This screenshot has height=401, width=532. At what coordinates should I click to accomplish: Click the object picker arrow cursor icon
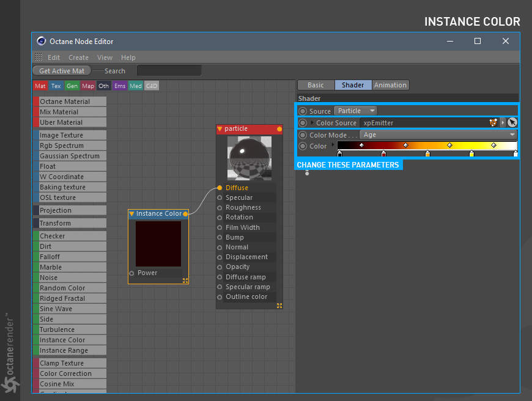coord(512,123)
